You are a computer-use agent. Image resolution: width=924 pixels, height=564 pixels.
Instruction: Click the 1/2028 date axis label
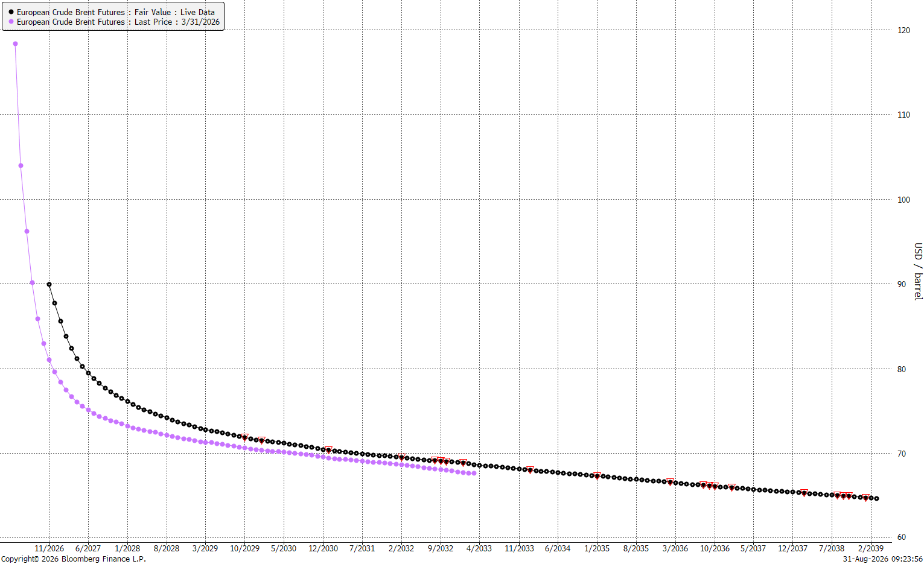pos(127,548)
